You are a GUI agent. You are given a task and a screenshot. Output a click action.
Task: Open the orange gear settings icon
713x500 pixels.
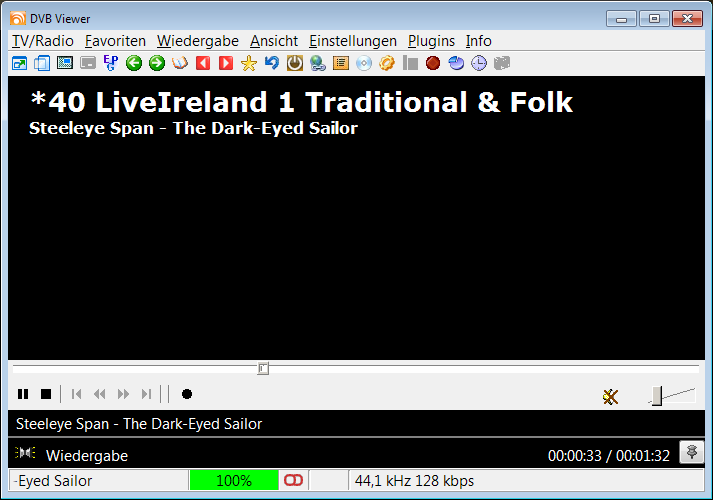click(387, 63)
